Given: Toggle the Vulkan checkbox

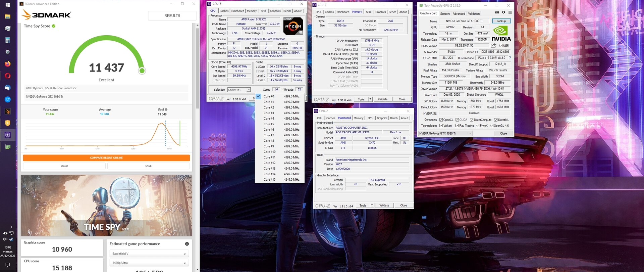Looking at the screenshot, I should [x=441, y=126].
